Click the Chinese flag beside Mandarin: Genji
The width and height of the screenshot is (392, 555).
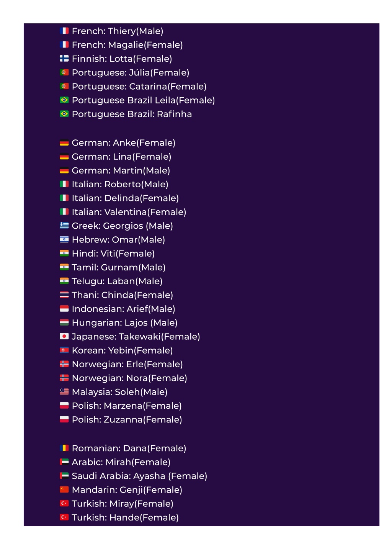[64, 490]
